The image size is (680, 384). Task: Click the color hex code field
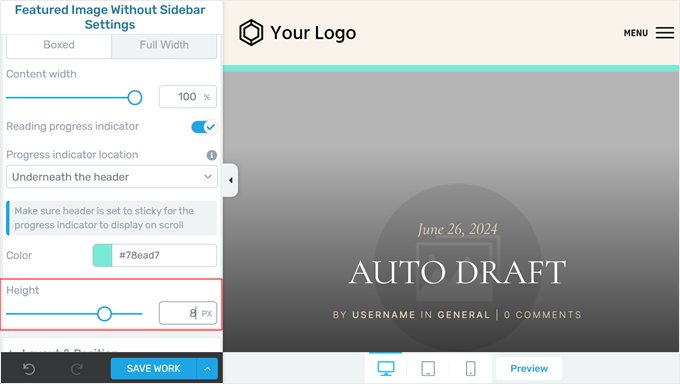coord(164,255)
